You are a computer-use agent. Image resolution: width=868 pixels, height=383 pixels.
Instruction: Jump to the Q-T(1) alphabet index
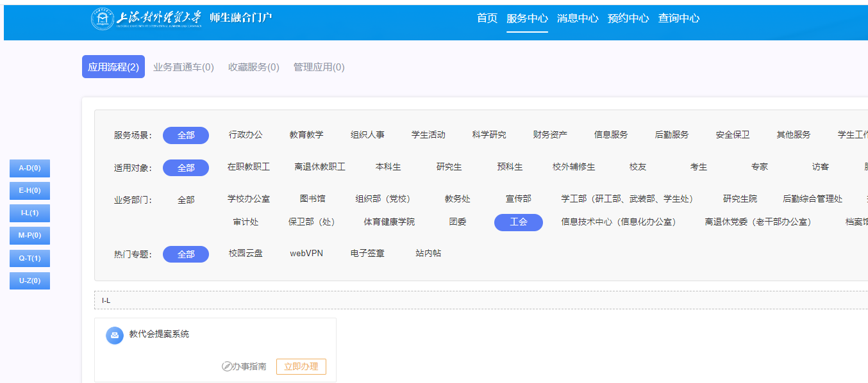pos(29,258)
